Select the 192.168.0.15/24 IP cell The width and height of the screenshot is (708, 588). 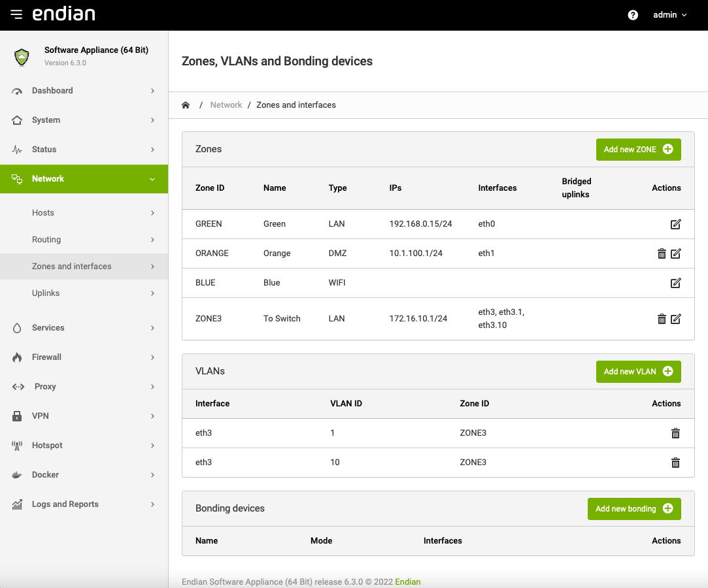point(420,224)
